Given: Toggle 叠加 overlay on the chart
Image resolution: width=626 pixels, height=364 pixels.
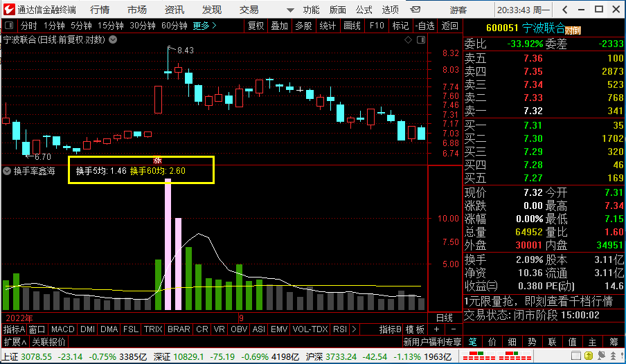Looking at the screenshot, I should point(279,26).
